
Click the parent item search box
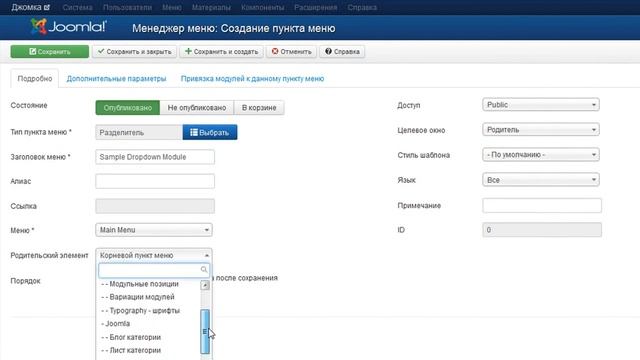tap(154, 270)
